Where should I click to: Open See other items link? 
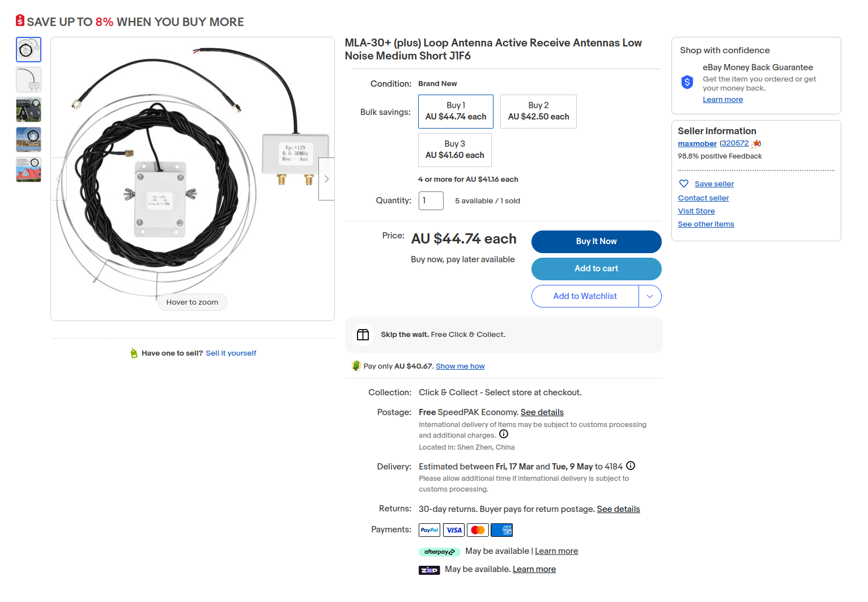pyautogui.click(x=706, y=224)
